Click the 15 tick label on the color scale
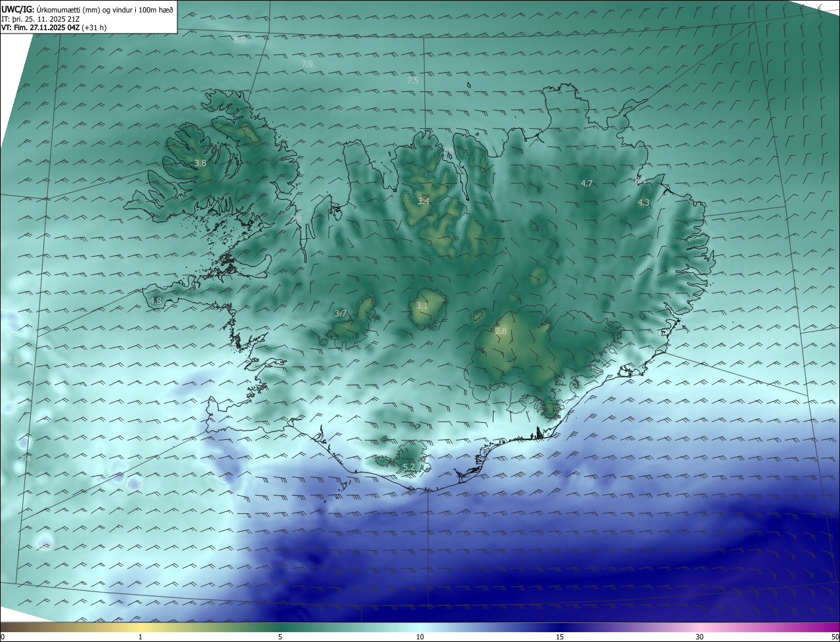 coord(560,637)
